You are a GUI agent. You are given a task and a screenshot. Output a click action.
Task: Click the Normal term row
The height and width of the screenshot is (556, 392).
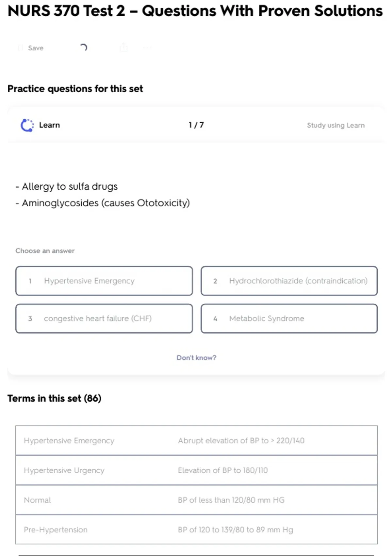[x=196, y=500]
